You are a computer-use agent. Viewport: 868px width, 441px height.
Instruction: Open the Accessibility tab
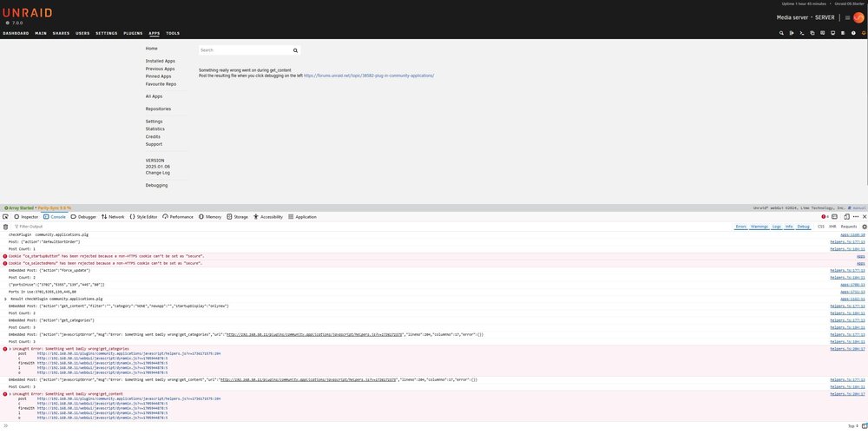(268, 217)
